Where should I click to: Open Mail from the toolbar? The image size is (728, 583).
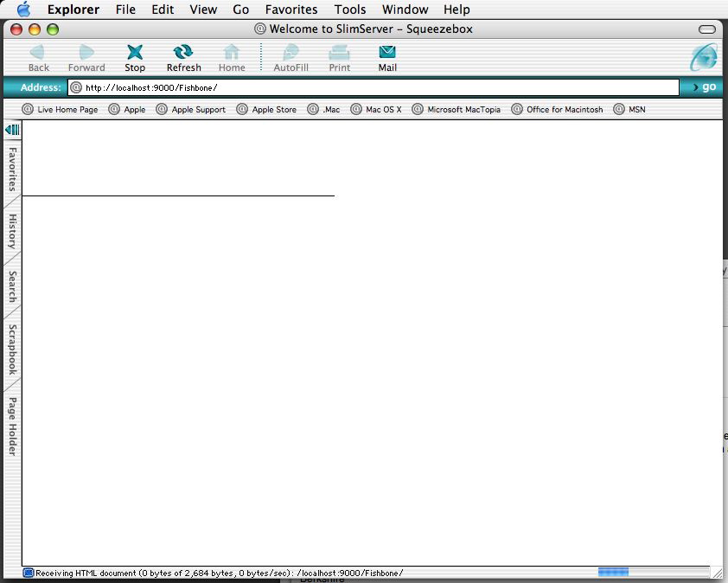[x=387, y=54]
